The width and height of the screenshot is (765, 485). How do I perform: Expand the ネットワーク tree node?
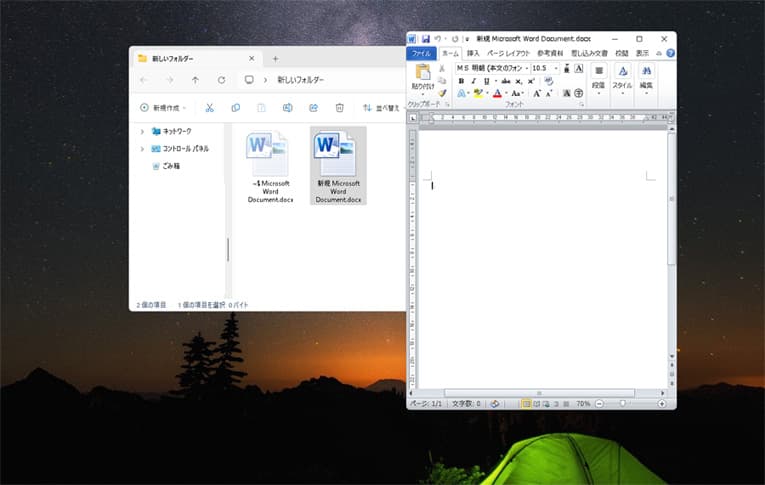[141, 131]
